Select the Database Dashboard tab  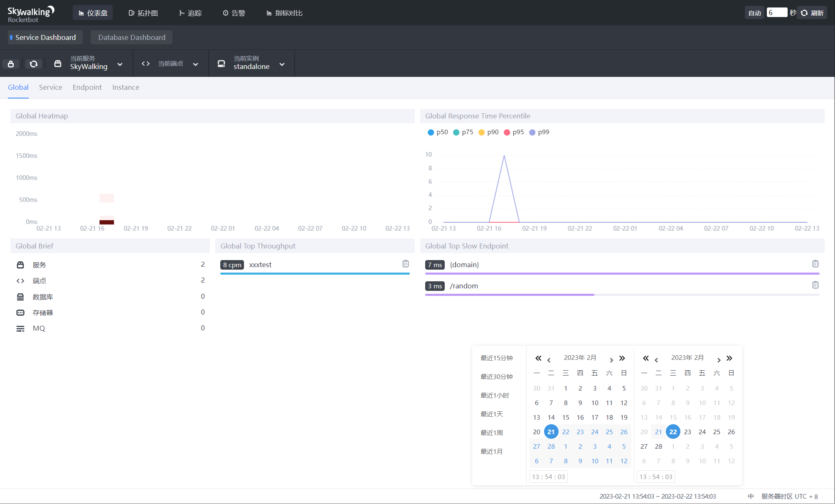(x=131, y=37)
